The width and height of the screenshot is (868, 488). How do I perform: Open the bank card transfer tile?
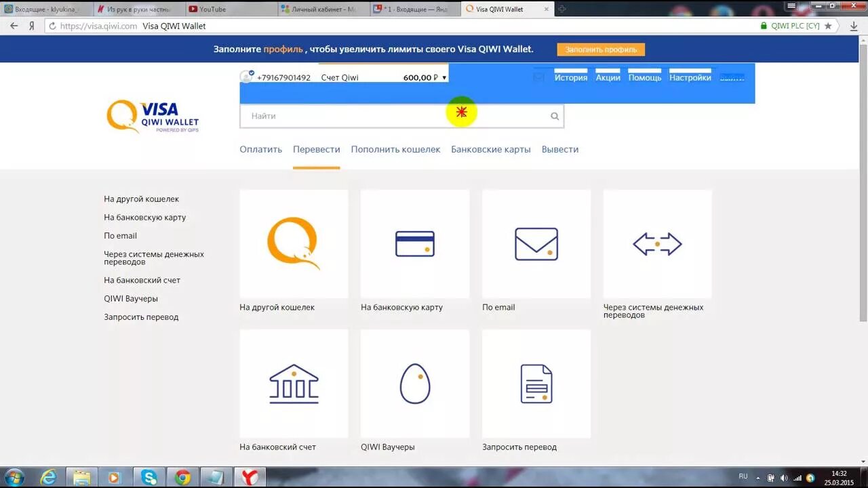[415, 244]
